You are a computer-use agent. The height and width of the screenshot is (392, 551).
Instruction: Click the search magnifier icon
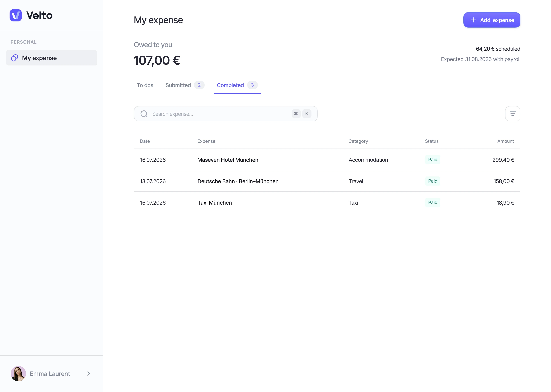pos(144,114)
